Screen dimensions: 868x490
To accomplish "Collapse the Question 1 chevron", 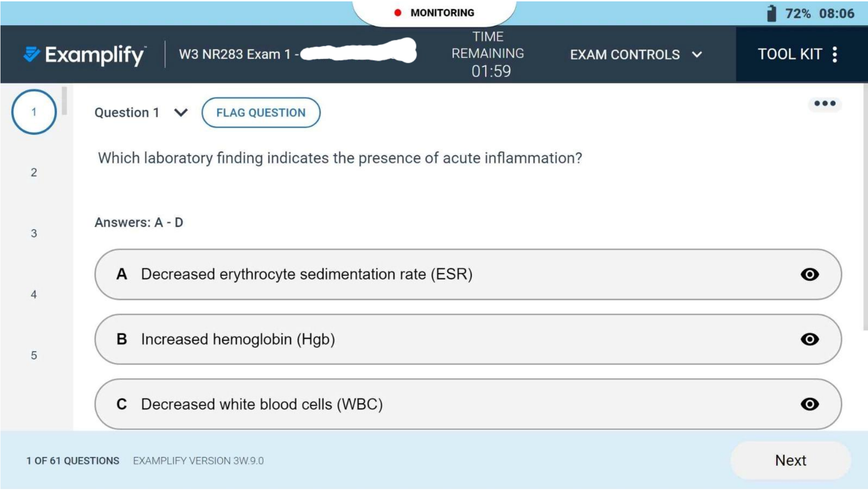I will click(181, 112).
